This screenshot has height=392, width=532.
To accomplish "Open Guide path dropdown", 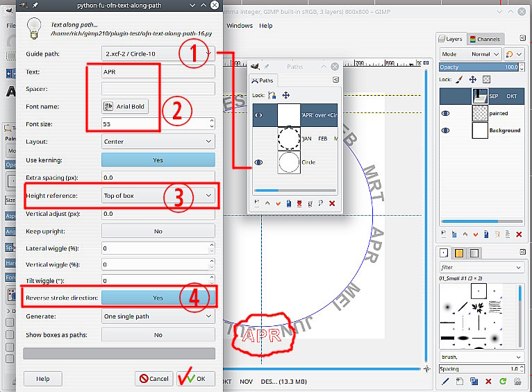I will pyautogui.click(x=158, y=53).
